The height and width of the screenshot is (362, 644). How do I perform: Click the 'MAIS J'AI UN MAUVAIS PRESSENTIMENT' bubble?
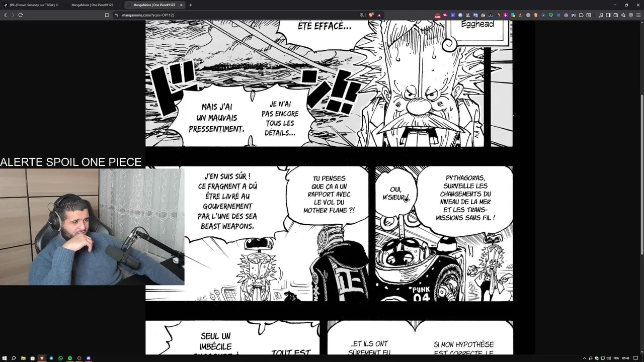point(216,118)
